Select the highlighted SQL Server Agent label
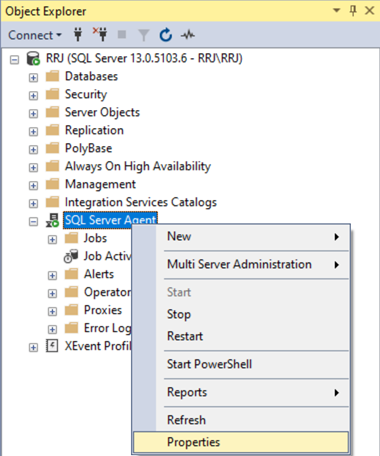 click(x=110, y=220)
